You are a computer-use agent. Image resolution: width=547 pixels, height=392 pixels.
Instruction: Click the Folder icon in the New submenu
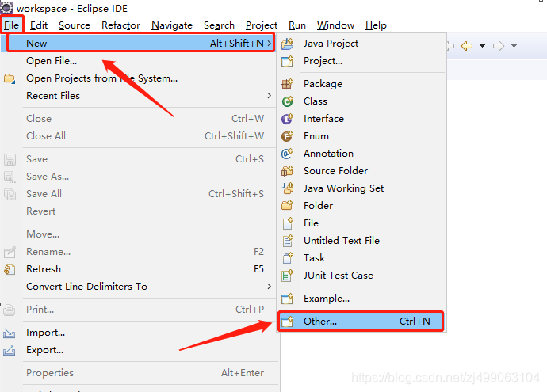(x=288, y=206)
